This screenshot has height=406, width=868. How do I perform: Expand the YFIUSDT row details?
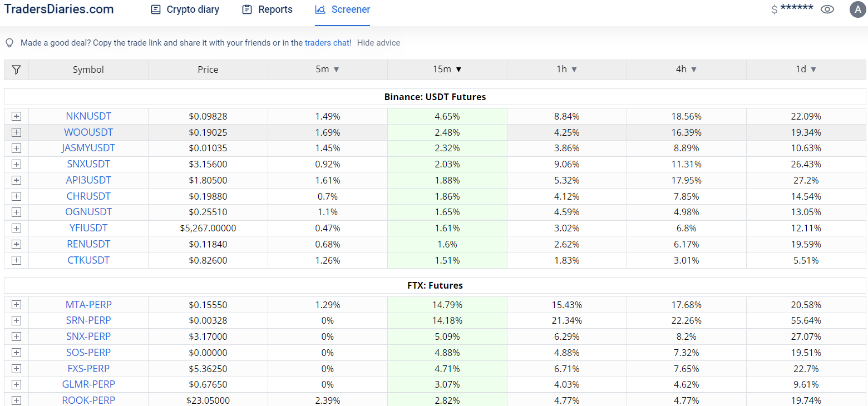16,228
